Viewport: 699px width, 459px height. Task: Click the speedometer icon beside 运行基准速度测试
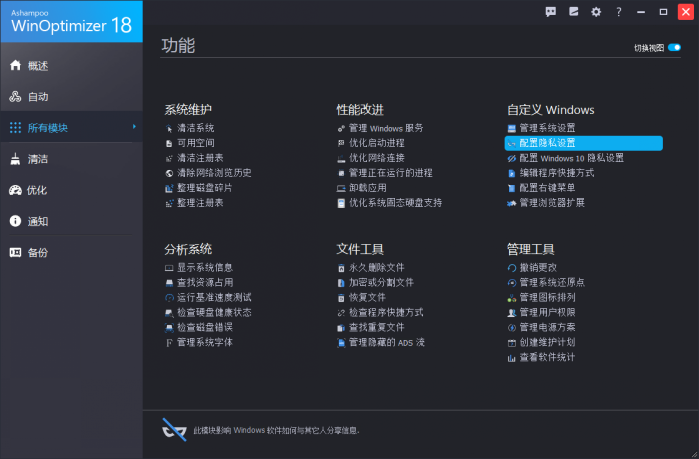tap(169, 298)
